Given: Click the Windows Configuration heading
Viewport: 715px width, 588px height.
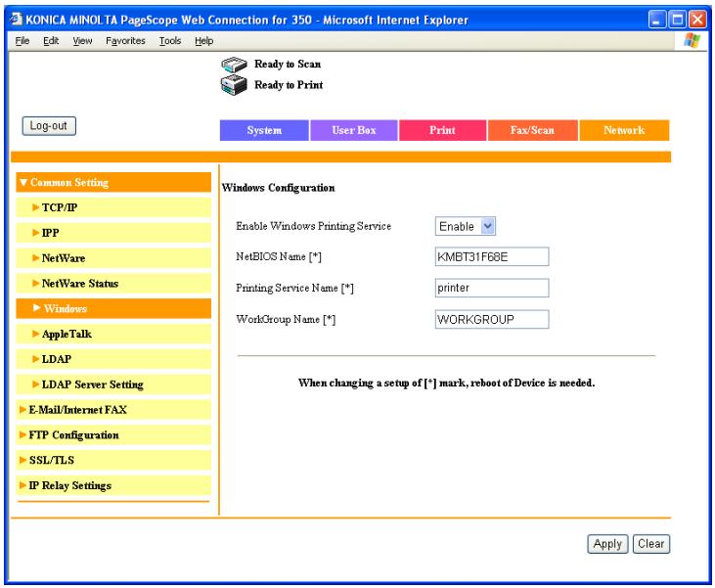Looking at the screenshot, I should coord(278,188).
